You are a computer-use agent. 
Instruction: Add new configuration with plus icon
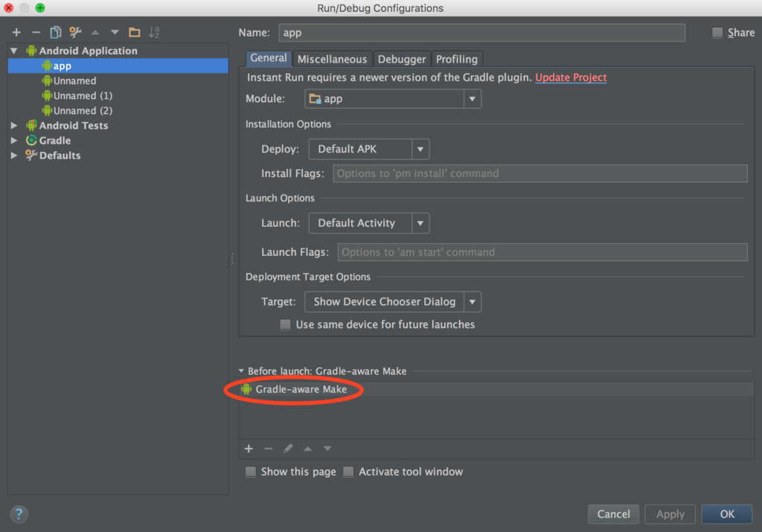pyautogui.click(x=16, y=32)
